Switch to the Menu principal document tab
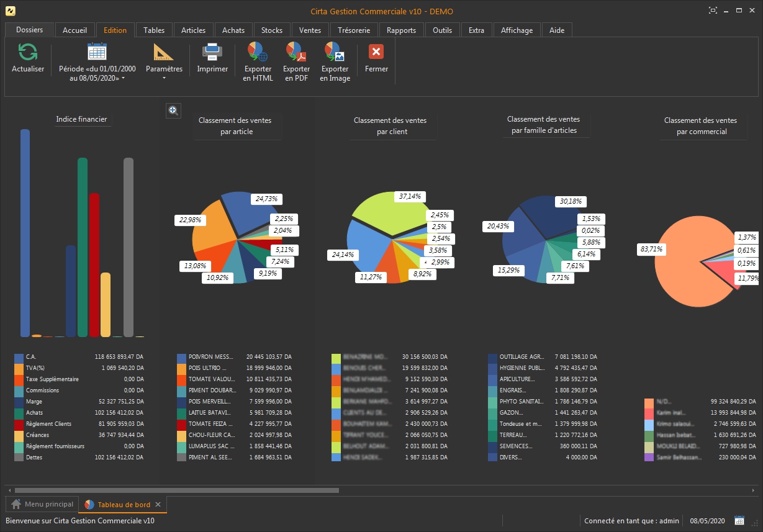 [x=42, y=504]
